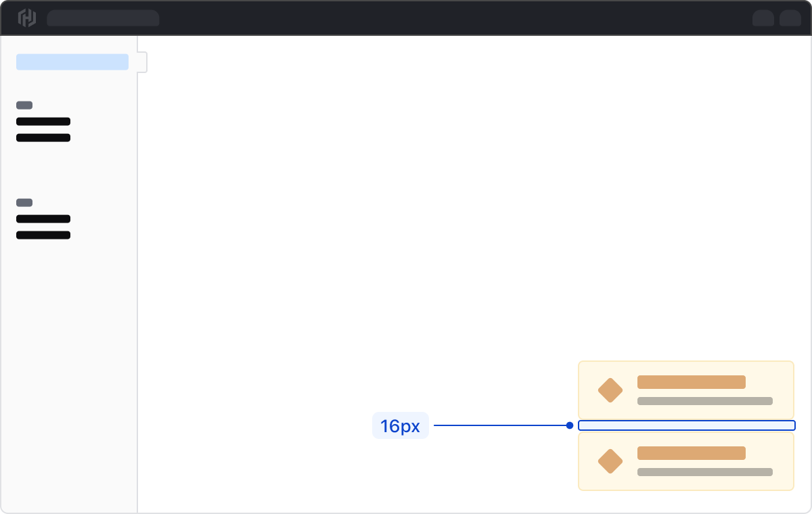Click the orange title of the lower toast
Screen dimensions: 812x514
click(x=691, y=453)
